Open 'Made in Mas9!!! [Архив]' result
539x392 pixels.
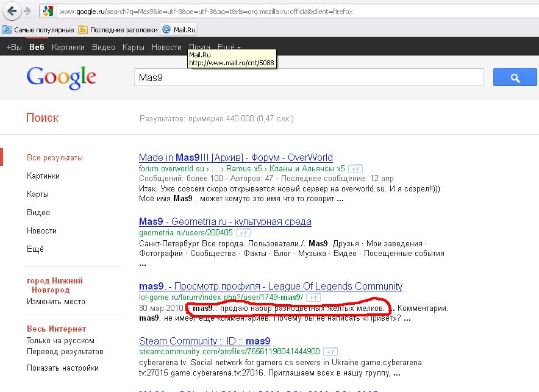[236, 157]
